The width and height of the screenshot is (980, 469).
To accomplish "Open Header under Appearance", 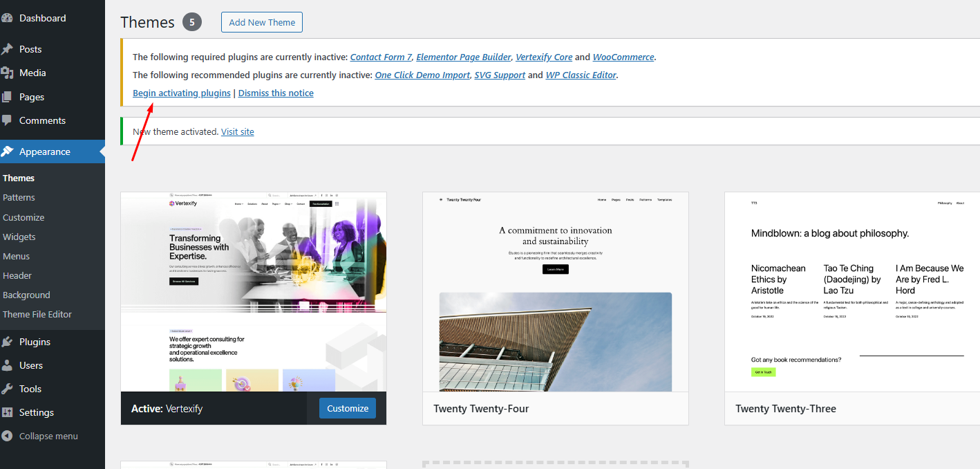I will 17,275.
